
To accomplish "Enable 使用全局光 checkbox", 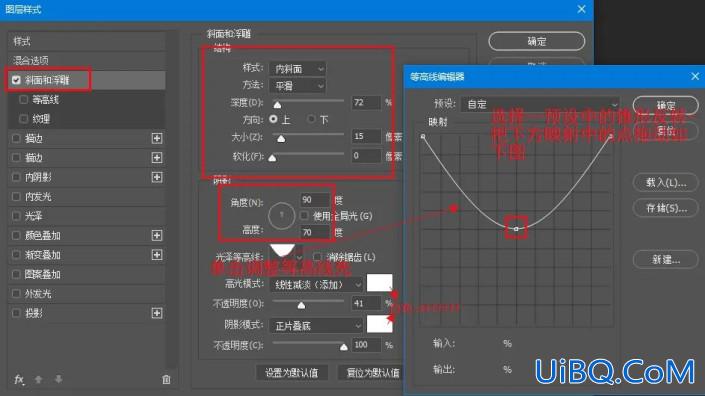I will tap(304, 216).
